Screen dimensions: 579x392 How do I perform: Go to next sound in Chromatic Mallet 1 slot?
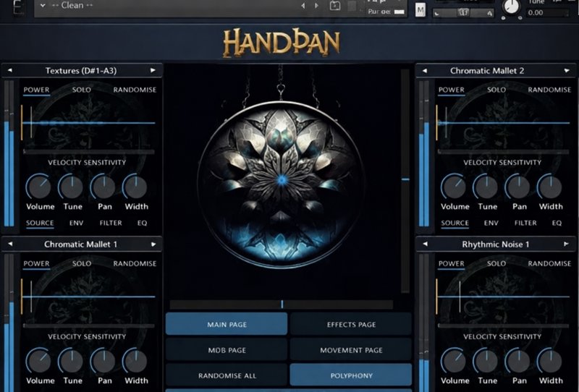pos(153,244)
